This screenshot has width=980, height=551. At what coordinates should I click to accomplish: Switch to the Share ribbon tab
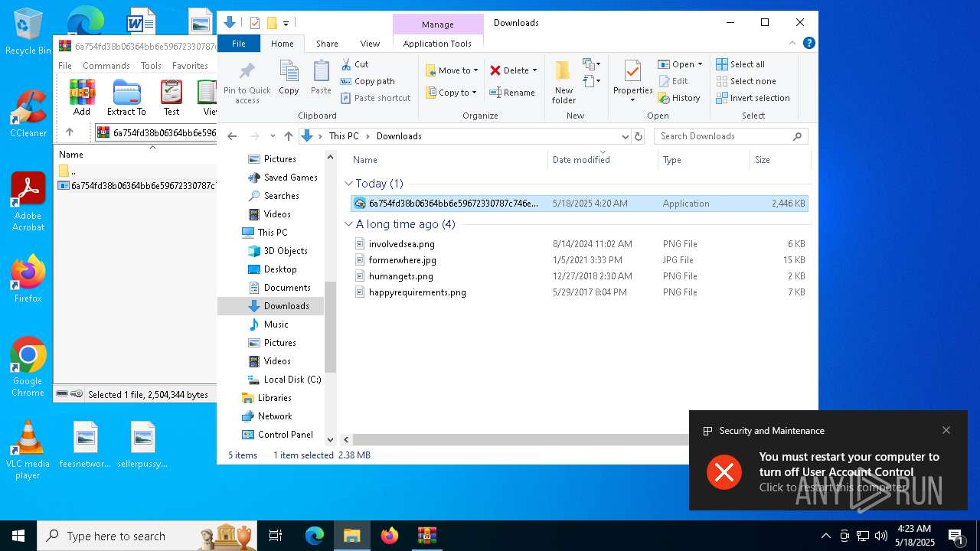click(327, 44)
